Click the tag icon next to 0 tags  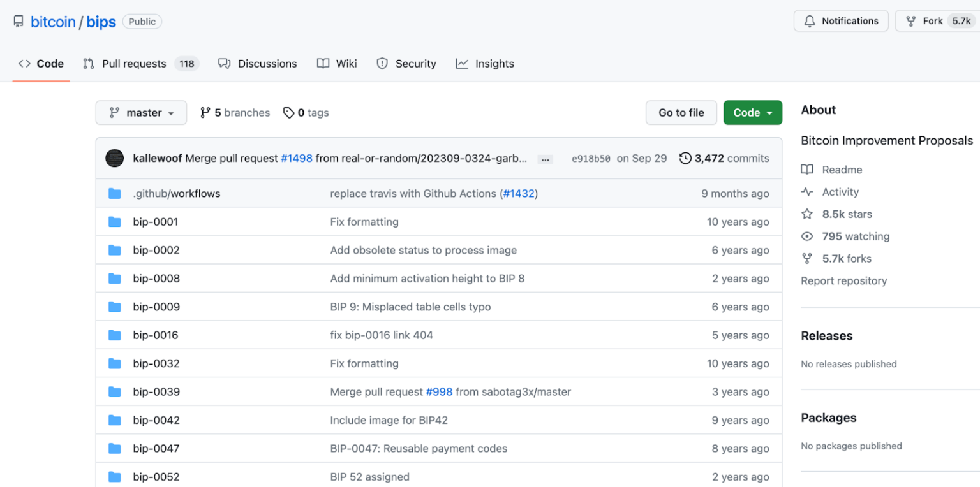coord(289,113)
